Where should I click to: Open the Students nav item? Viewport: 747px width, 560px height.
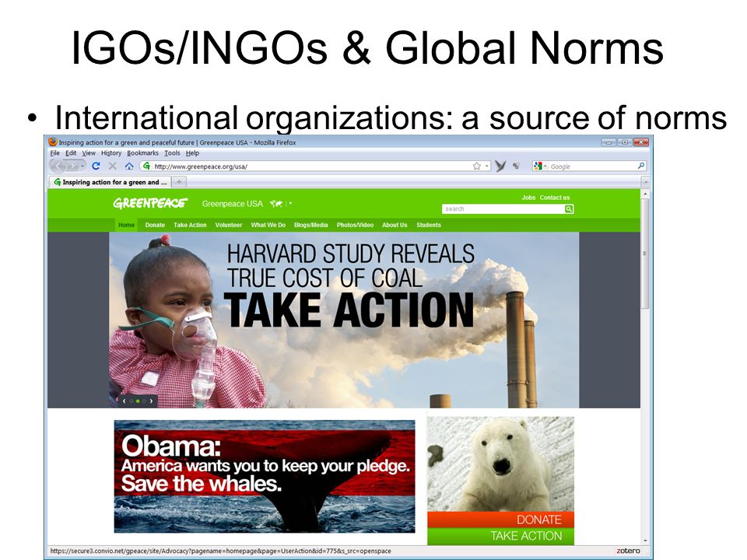(x=429, y=225)
